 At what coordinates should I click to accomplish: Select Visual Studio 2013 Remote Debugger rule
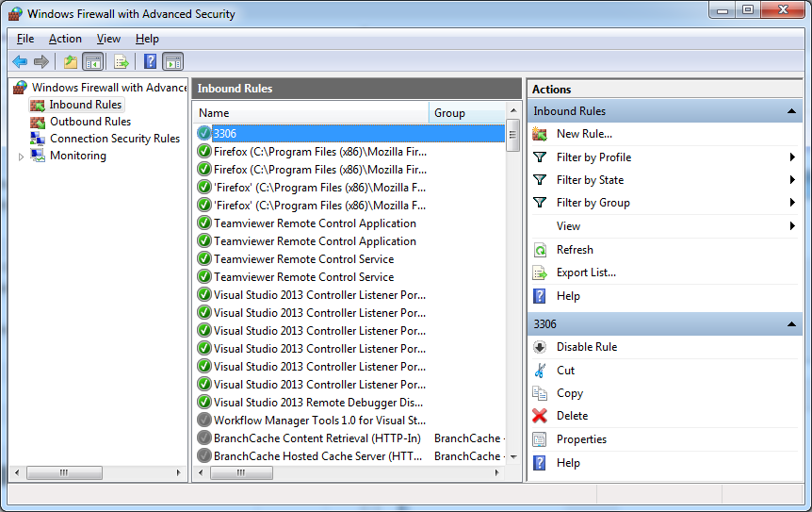pyautogui.click(x=318, y=403)
